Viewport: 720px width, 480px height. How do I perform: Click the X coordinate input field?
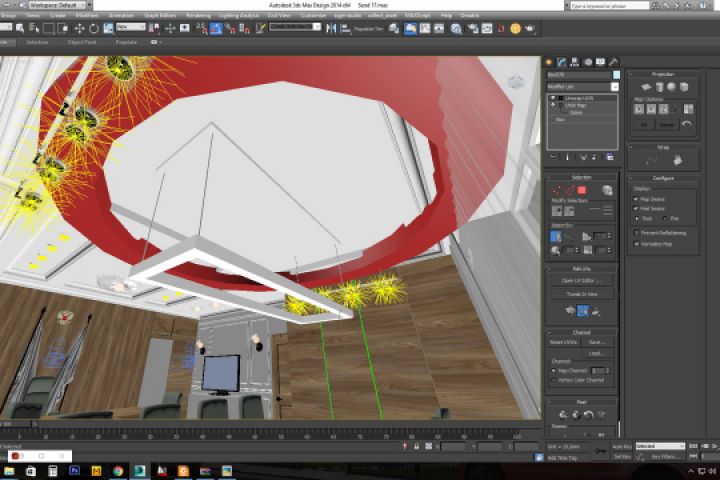click(x=453, y=446)
